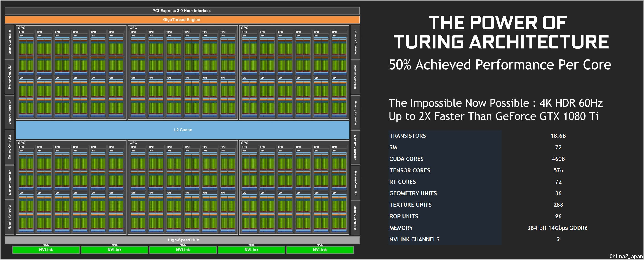Click the ROP UNITS label

pyautogui.click(x=404, y=217)
